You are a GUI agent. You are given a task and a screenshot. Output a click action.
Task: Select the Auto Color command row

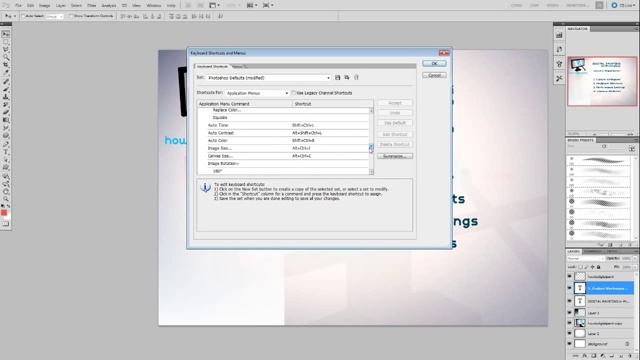click(x=283, y=140)
